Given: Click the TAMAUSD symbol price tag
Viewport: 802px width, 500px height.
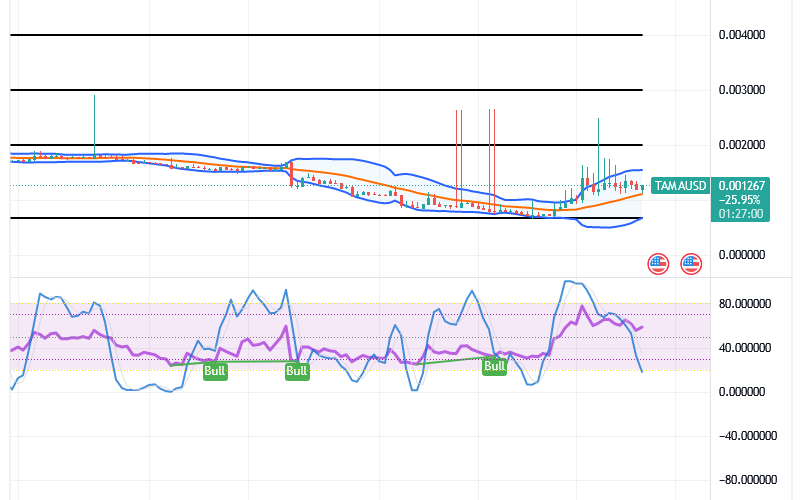Looking at the screenshot, I should click(x=681, y=186).
